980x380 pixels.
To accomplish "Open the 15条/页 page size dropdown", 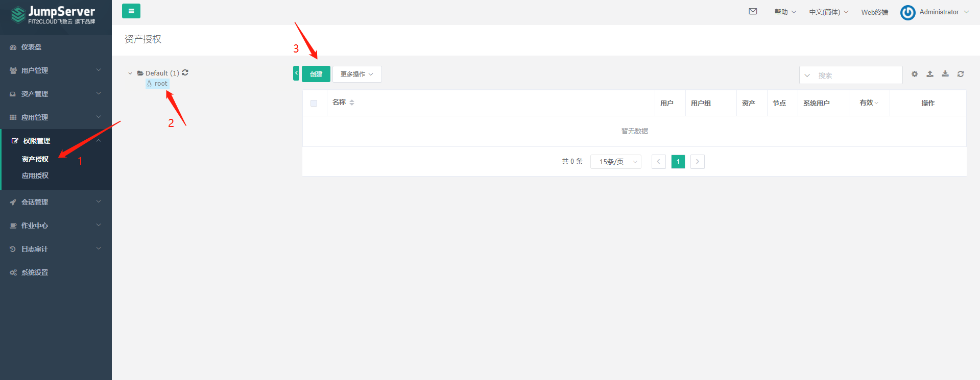I will 616,162.
